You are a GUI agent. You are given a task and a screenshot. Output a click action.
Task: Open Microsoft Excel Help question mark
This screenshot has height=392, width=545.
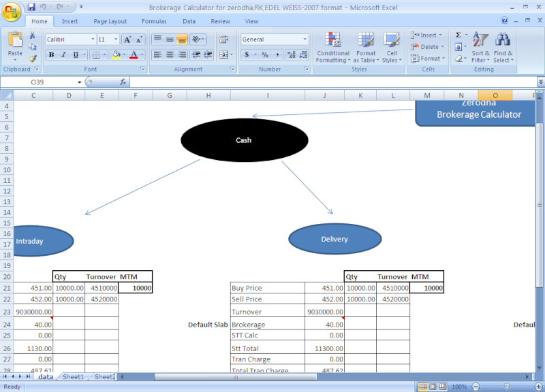pyautogui.click(x=504, y=20)
